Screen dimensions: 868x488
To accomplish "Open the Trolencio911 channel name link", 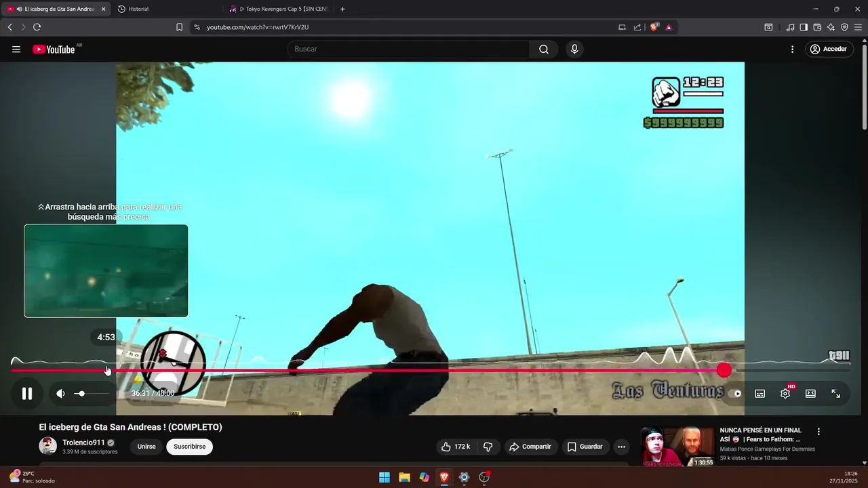I will pos(83,443).
